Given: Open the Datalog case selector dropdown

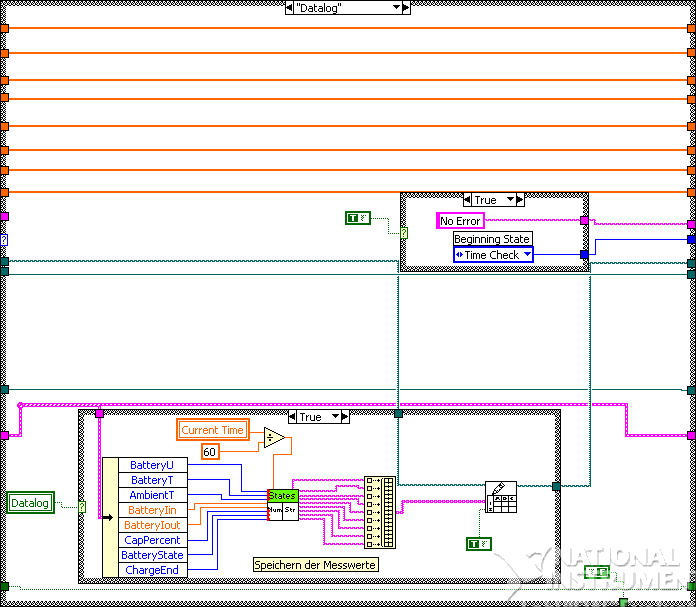Looking at the screenshot, I should (395, 8).
